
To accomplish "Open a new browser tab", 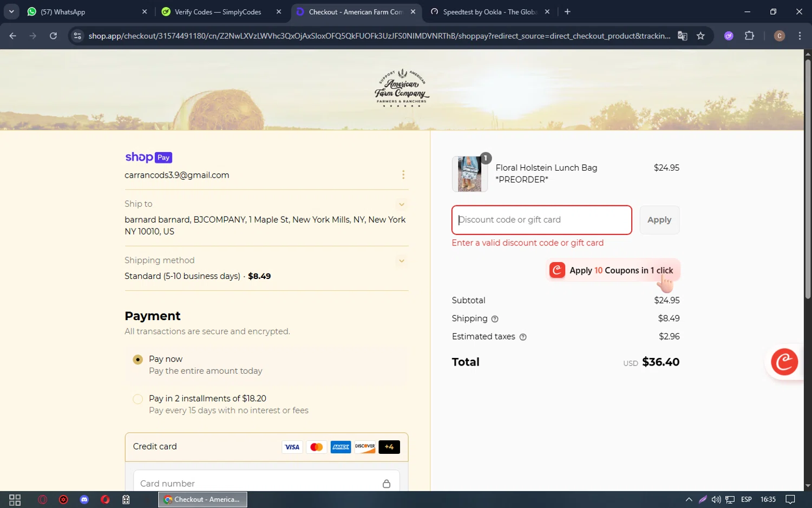I will [x=567, y=11].
